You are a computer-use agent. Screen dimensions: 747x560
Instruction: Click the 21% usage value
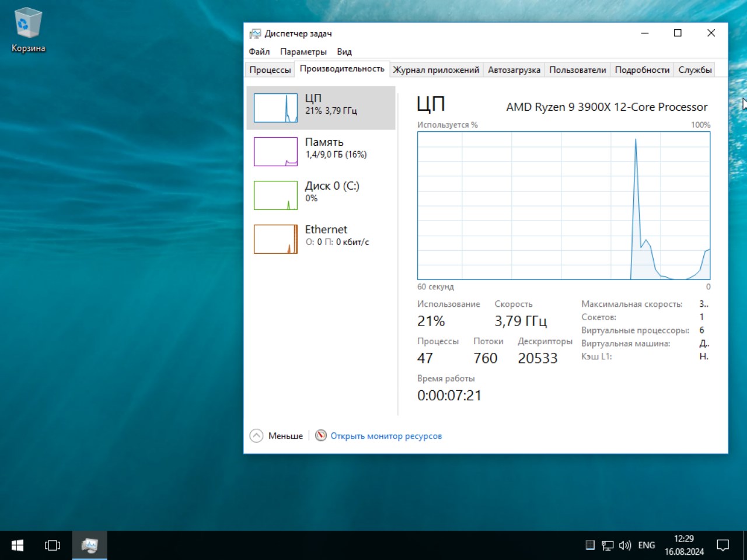[431, 321]
